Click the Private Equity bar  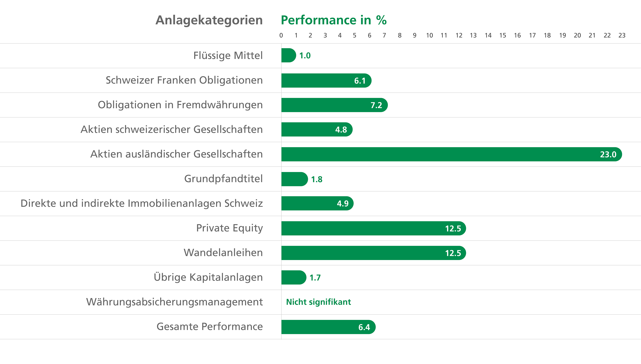click(x=374, y=228)
